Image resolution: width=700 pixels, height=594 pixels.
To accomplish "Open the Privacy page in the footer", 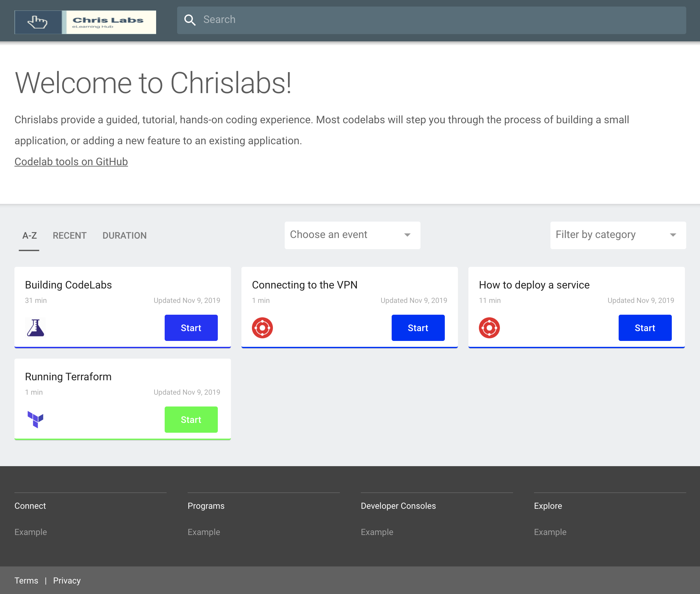I will (x=66, y=580).
